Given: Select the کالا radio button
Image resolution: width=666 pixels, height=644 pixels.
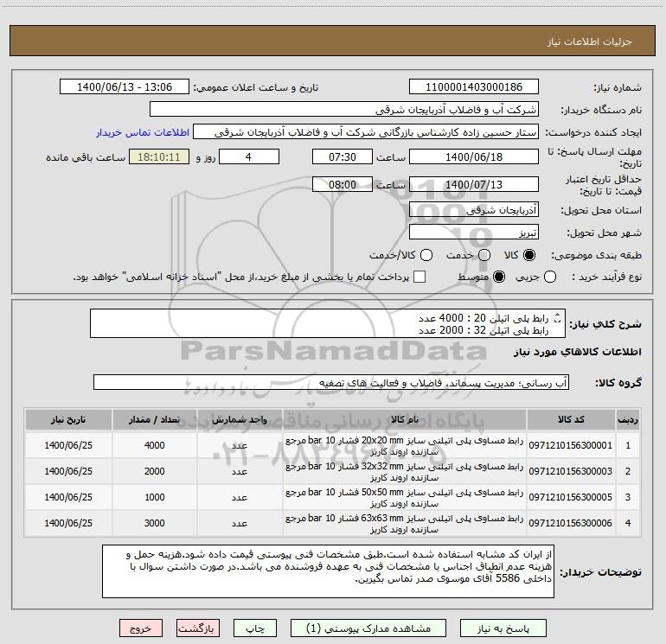Looking at the screenshot, I should 529,255.
